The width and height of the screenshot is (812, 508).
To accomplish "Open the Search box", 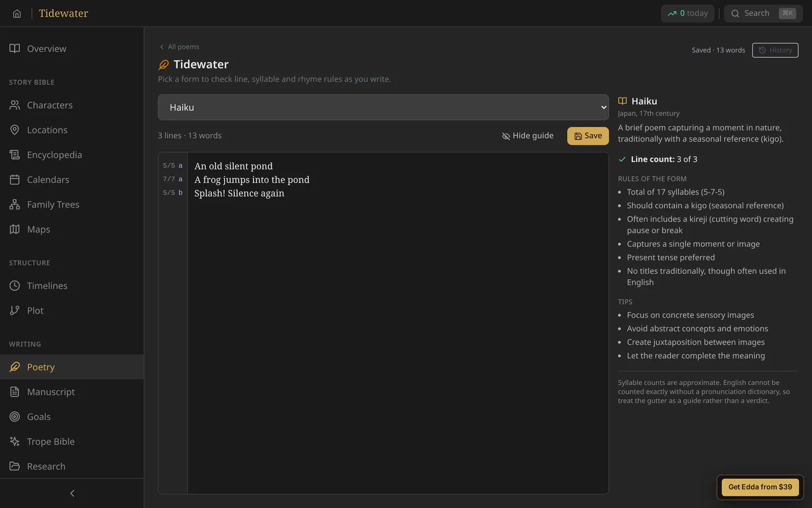I will click(763, 13).
